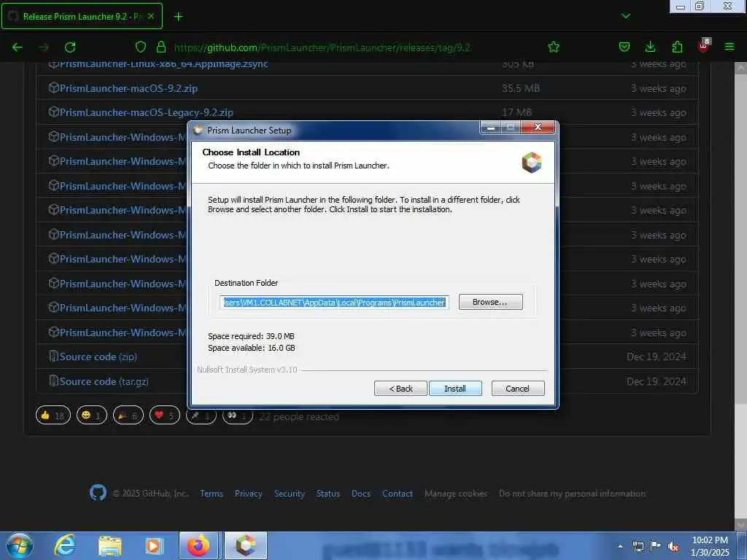Click the setup title bar icon
This screenshot has height=560, width=747.
tap(198, 130)
